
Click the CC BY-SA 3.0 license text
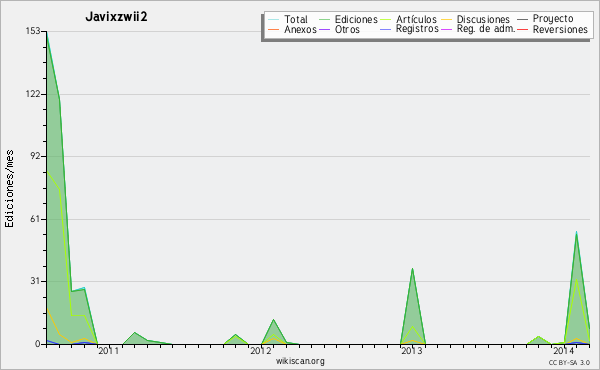(569, 362)
